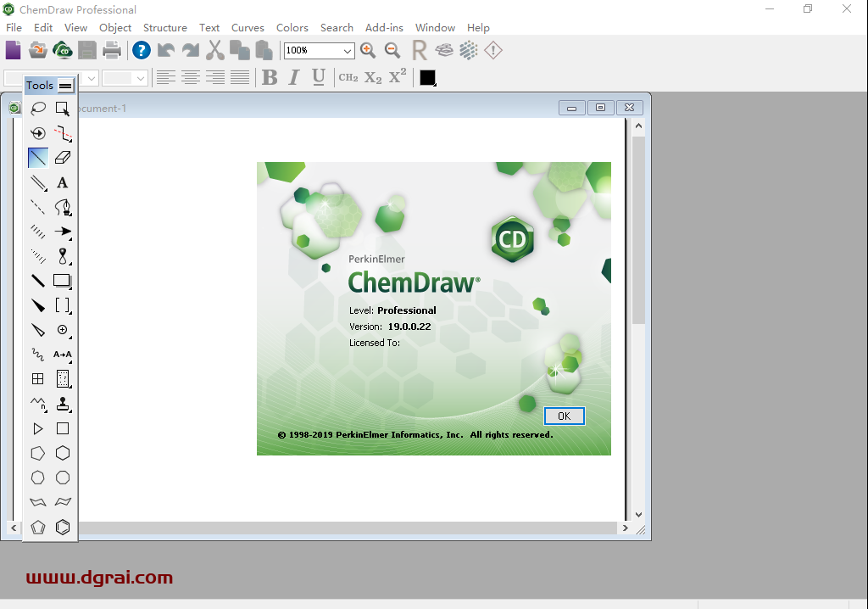Select the Bold Wedge bond tool
868x609 pixels.
37,305
